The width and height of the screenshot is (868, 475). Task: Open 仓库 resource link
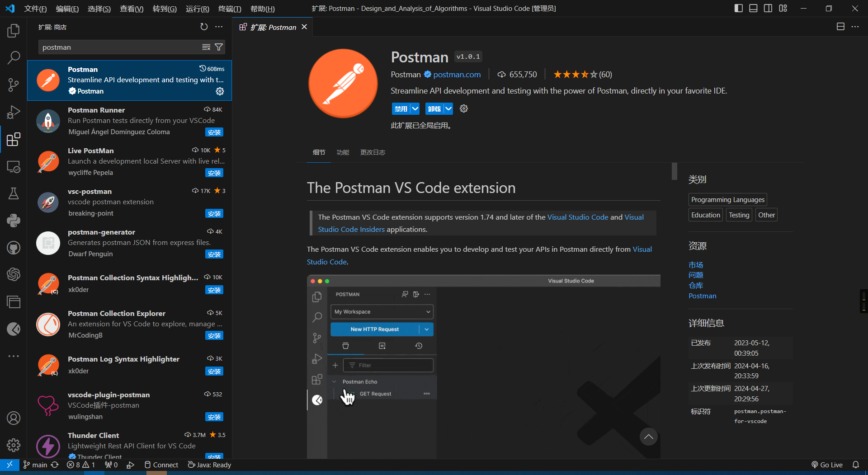[696, 286]
